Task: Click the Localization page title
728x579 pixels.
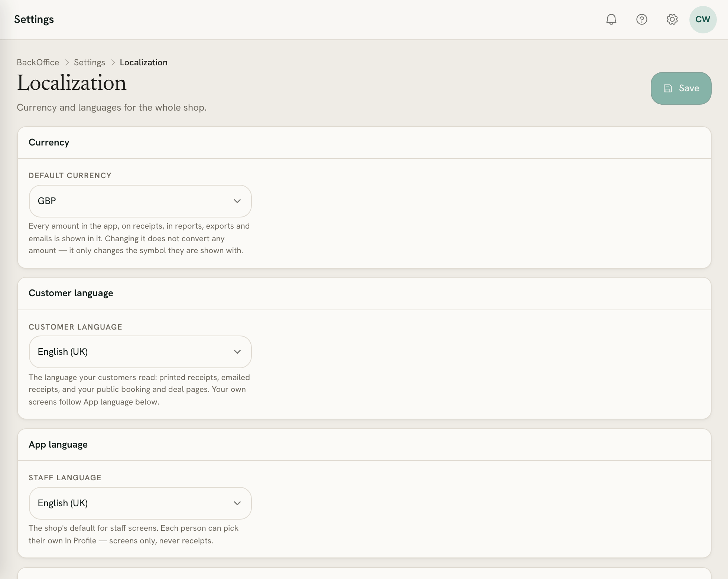Action: 72,83
